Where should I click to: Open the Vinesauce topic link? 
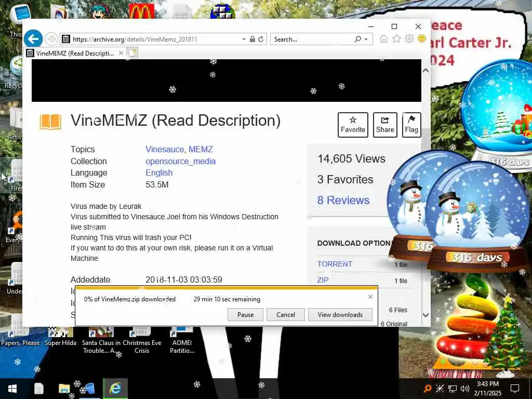[x=165, y=149]
